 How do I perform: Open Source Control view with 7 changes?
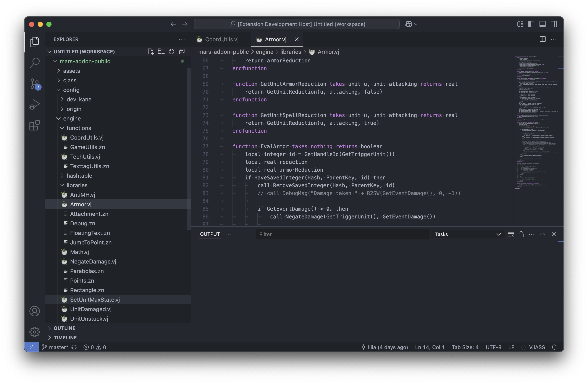(35, 84)
